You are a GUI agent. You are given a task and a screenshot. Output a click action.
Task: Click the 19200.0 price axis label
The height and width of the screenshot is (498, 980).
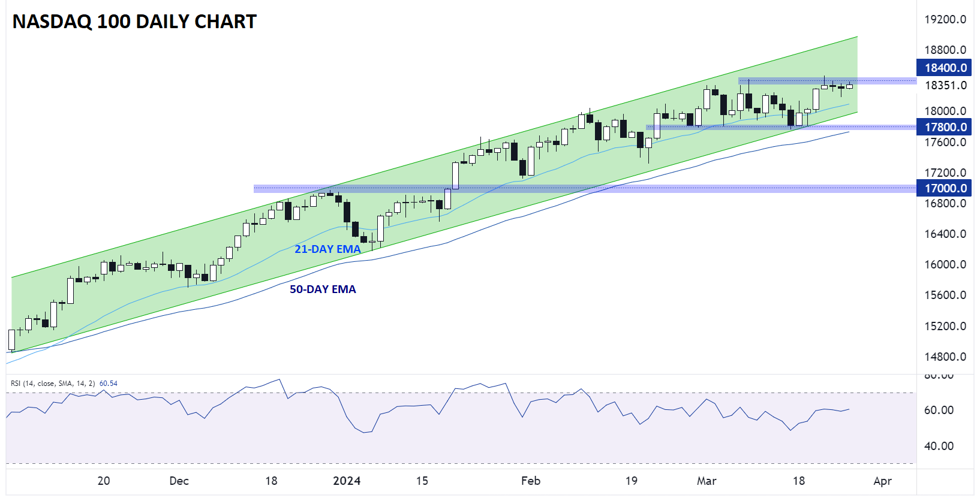[x=945, y=20]
